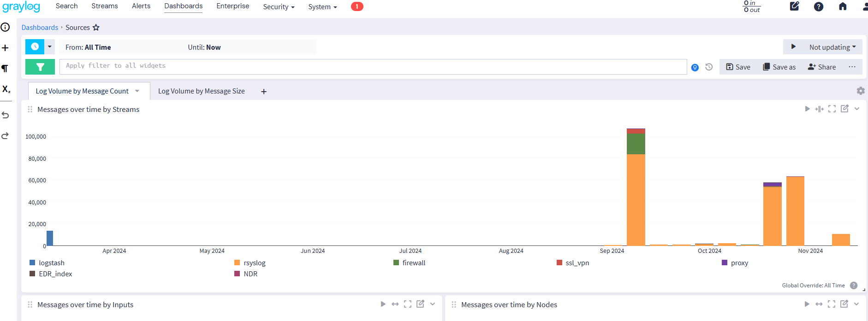Expand the Security menu dropdown
868x321 pixels.
279,7
